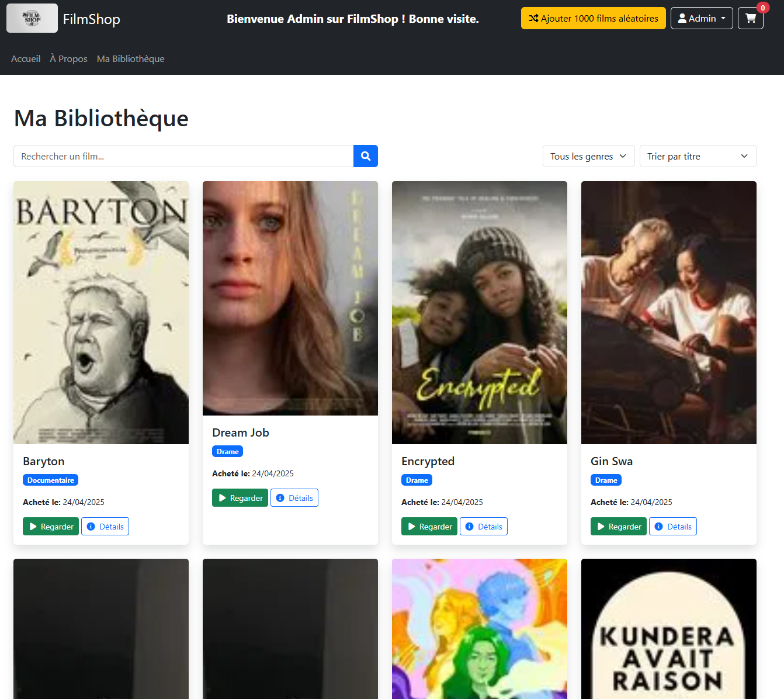The width and height of the screenshot is (784, 699).
Task: Click the FilmShop logo icon
Action: [32, 18]
